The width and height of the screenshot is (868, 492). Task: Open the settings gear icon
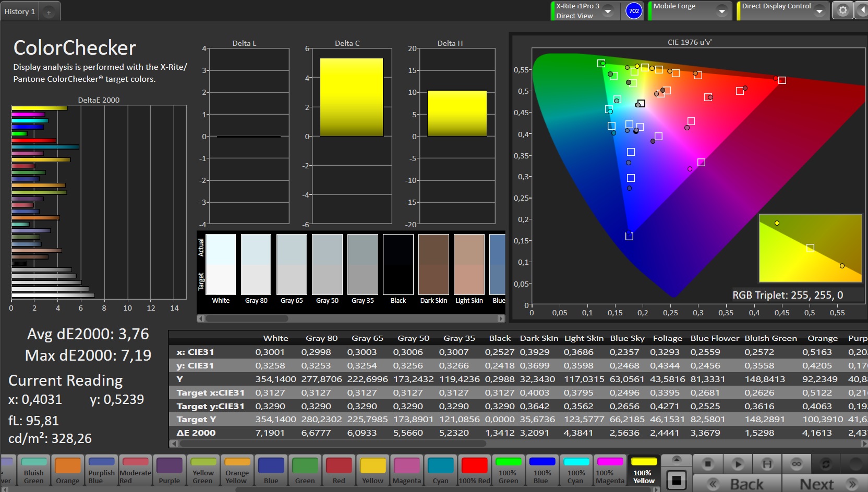click(x=842, y=10)
